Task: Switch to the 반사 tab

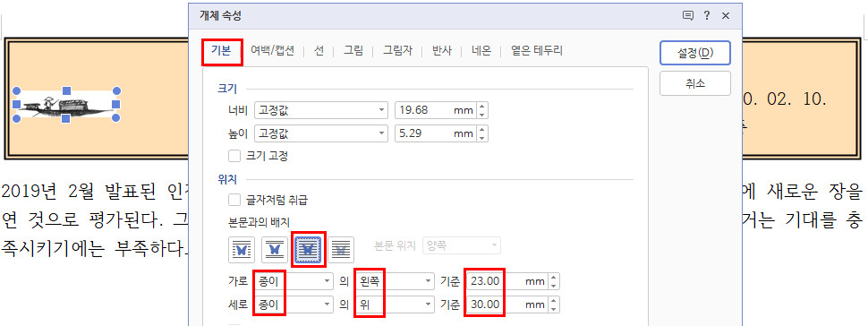Action: click(x=442, y=52)
